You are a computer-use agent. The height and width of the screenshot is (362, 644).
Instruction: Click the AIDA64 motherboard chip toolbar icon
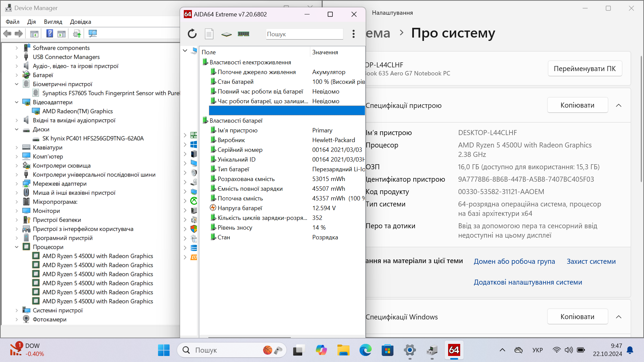[x=226, y=34]
